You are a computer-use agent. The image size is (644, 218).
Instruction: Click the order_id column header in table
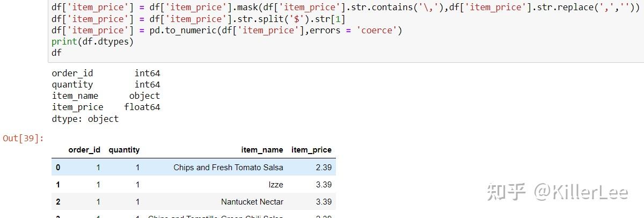tap(84, 150)
